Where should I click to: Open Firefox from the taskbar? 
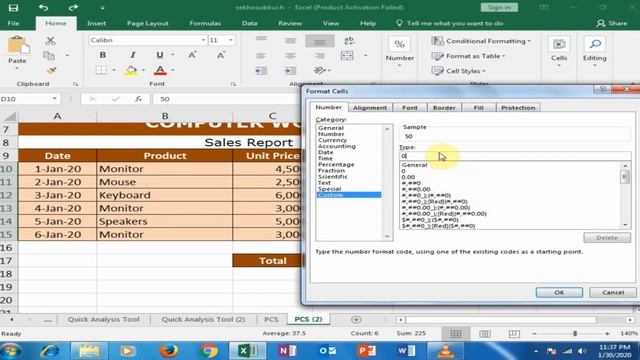tap(169, 351)
